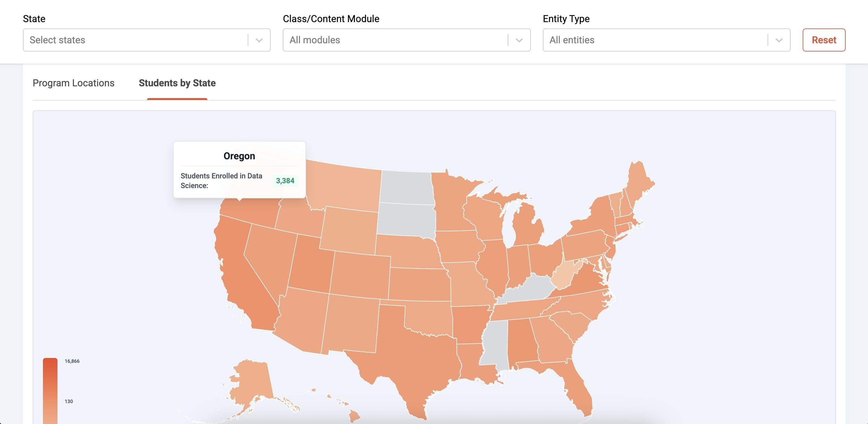Open the "Select states" dropdown field
The width and height of the screenshot is (868, 424).
point(135,40)
